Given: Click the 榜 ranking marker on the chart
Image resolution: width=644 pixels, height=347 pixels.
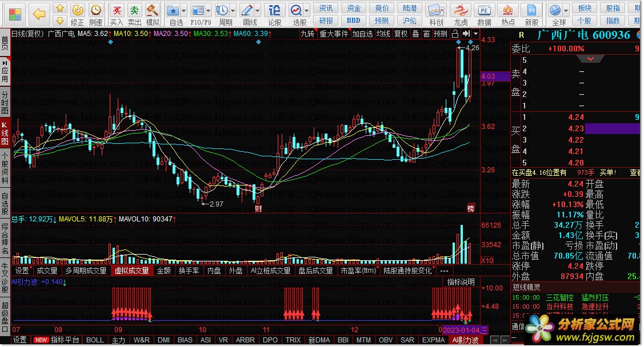Looking at the screenshot, I should pyautogui.click(x=471, y=208).
